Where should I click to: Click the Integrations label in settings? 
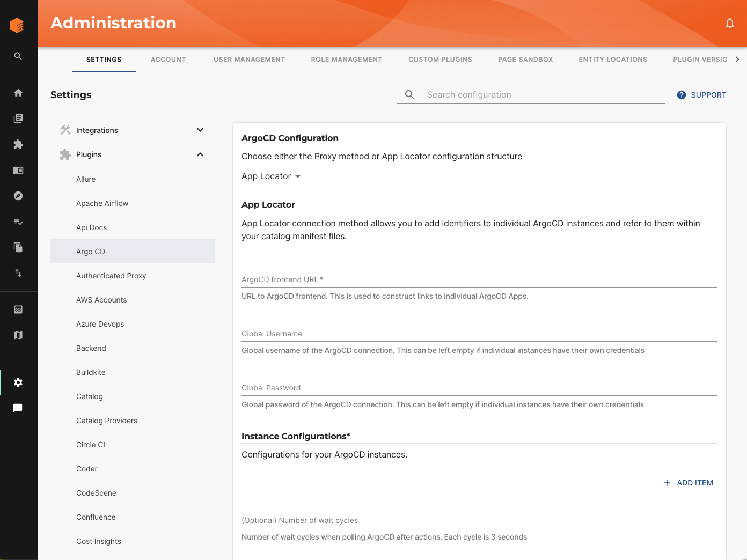pyautogui.click(x=97, y=130)
